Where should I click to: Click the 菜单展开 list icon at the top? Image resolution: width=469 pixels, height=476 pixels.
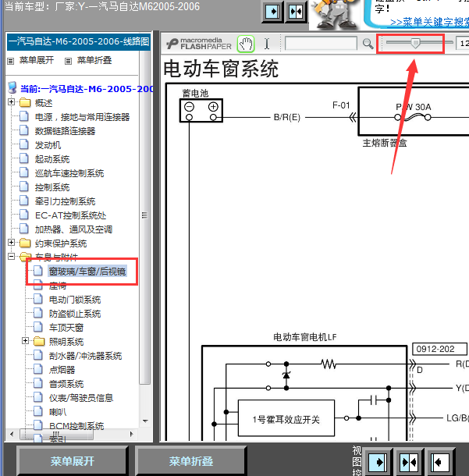11,61
